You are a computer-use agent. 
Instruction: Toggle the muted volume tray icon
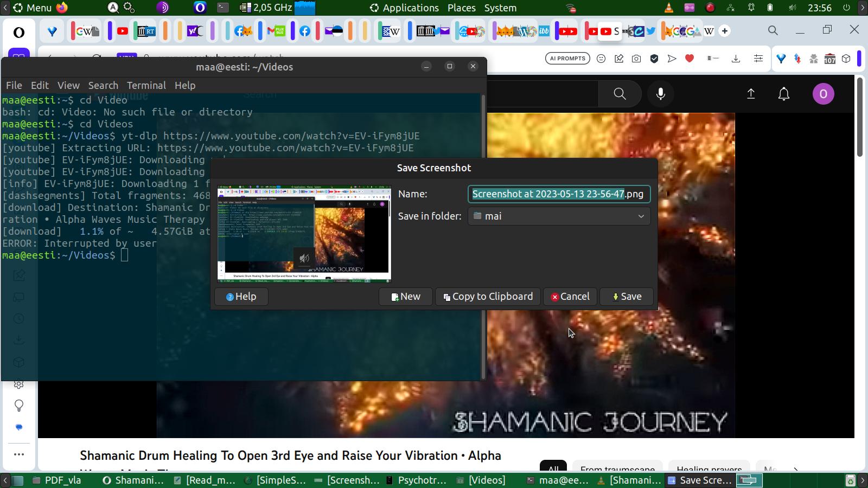(793, 8)
